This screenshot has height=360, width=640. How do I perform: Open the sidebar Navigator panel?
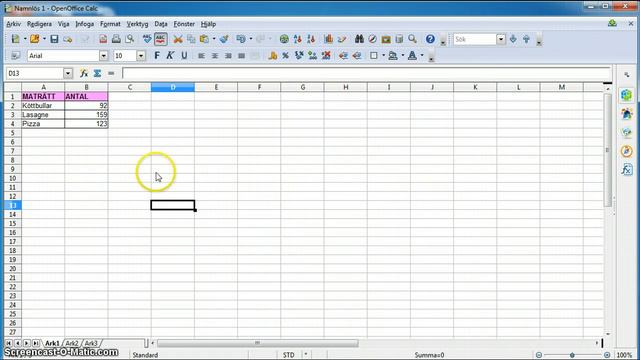pos(627,151)
